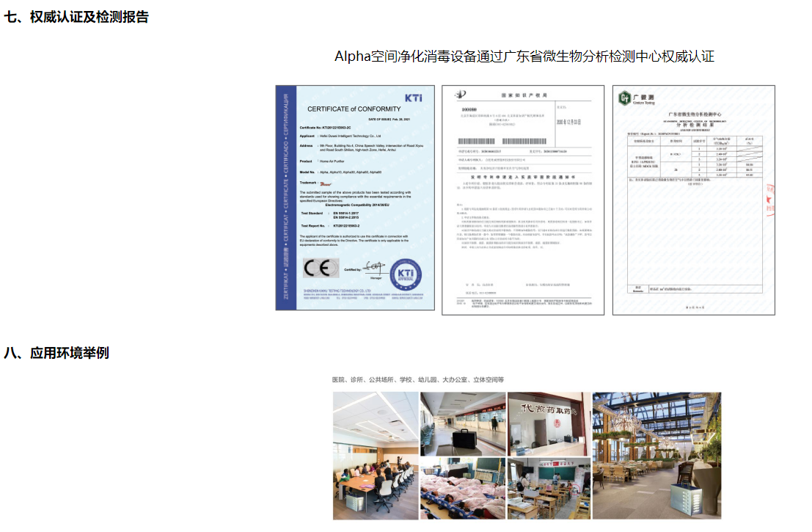Open the glass atrium restaurant photo
Viewport: 812px width, 532px height.
coord(656,456)
